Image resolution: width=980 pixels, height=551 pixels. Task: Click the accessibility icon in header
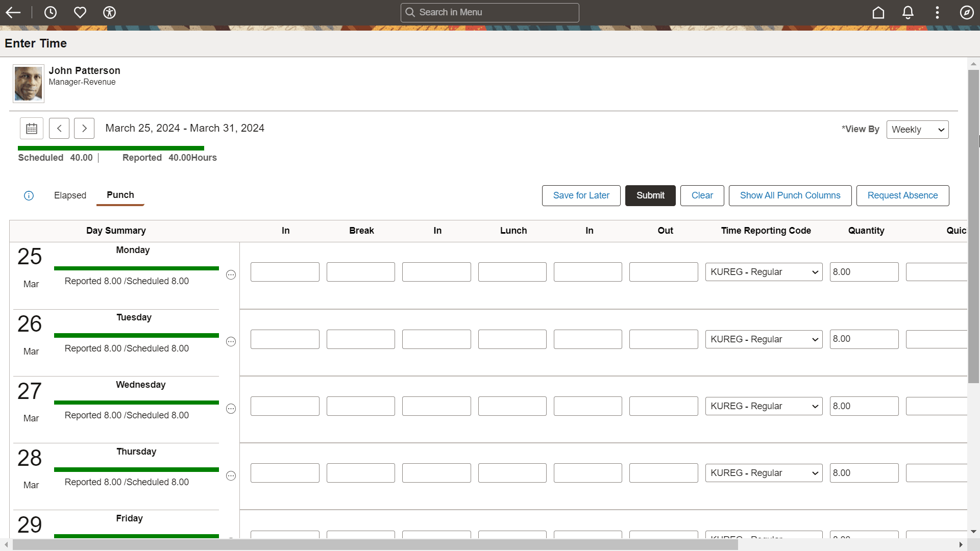click(x=109, y=12)
